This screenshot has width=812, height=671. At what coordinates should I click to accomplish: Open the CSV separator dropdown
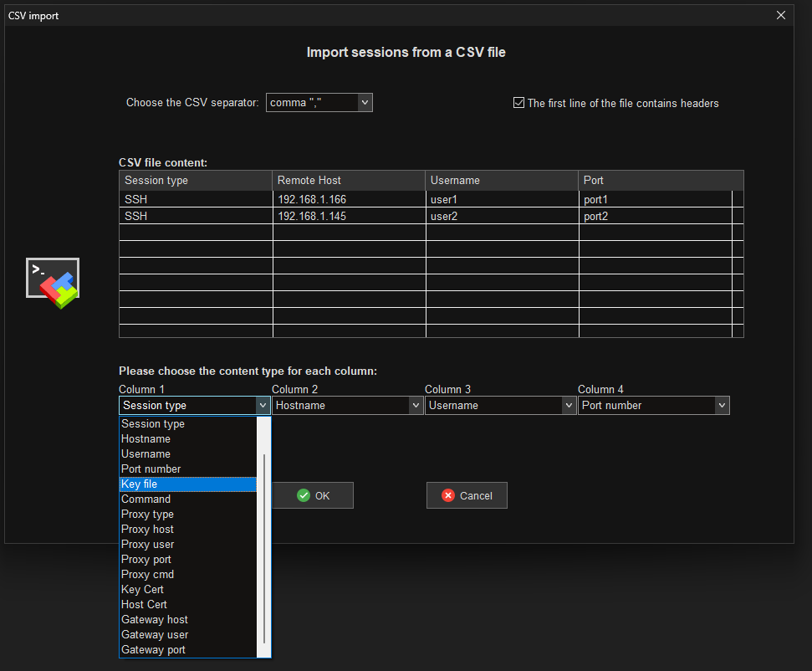pos(365,102)
